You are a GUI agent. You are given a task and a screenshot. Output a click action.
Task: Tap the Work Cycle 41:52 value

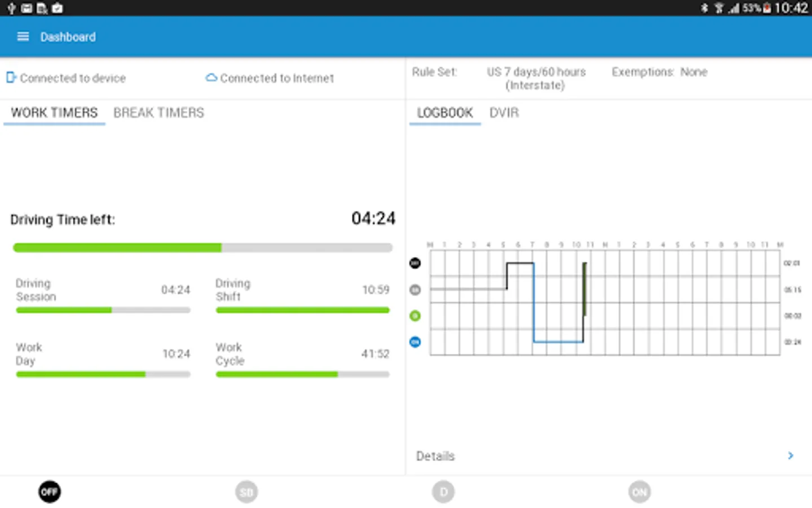pyautogui.click(x=375, y=354)
